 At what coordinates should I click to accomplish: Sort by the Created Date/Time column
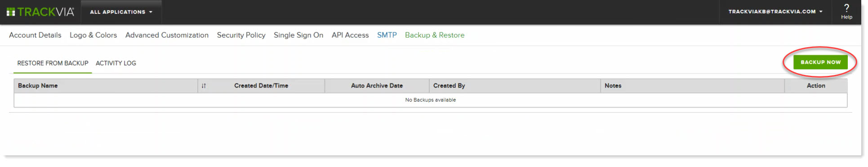[261, 86]
